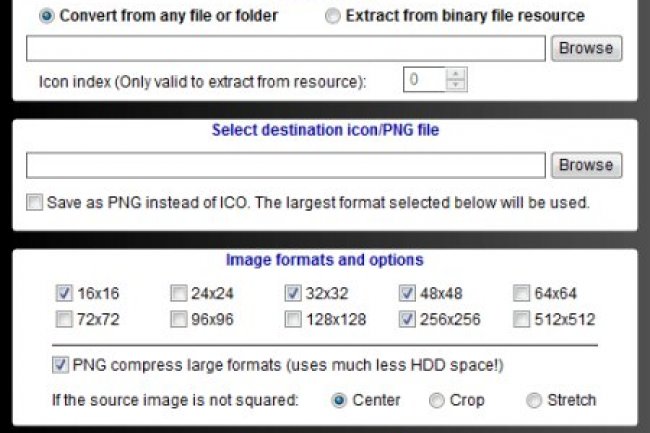Browse for the source file
The height and width of the screenshot is (433, 650).
[x=585, y=48]
